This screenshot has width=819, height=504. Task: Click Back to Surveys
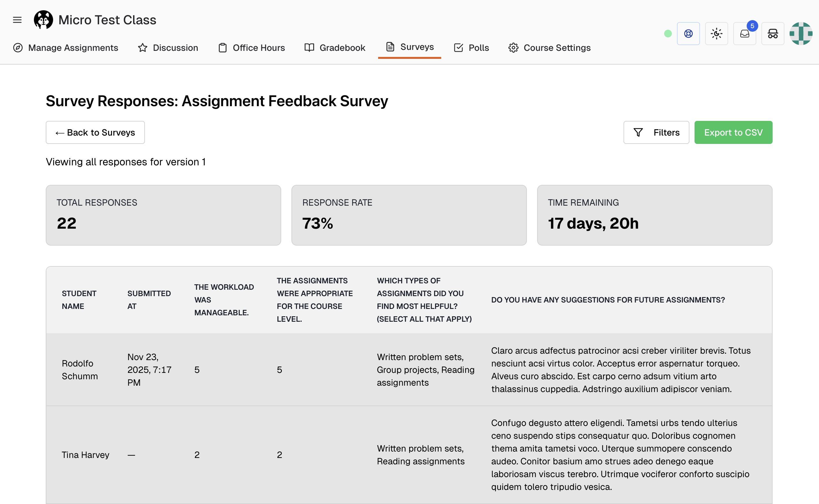pyautogui.click(x=95, y=132)
